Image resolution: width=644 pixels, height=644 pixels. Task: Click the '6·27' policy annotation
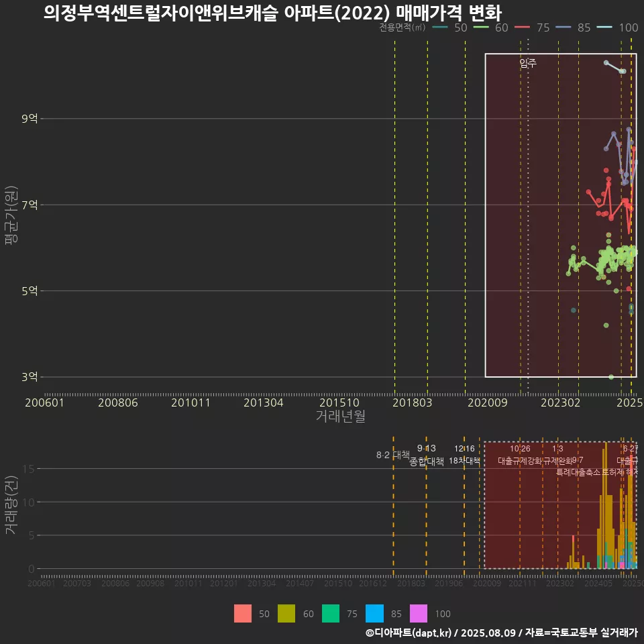(631, 449)
